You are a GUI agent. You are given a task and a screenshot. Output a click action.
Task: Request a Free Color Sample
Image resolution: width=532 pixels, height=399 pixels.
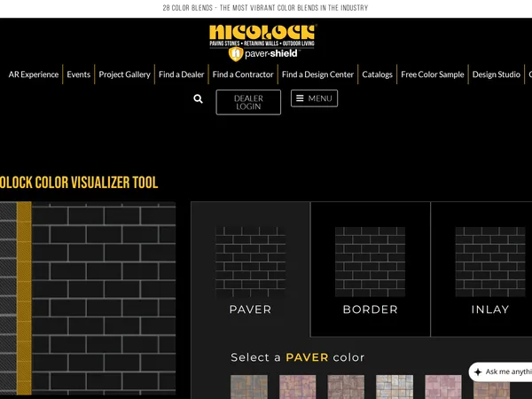pos(433,74)
